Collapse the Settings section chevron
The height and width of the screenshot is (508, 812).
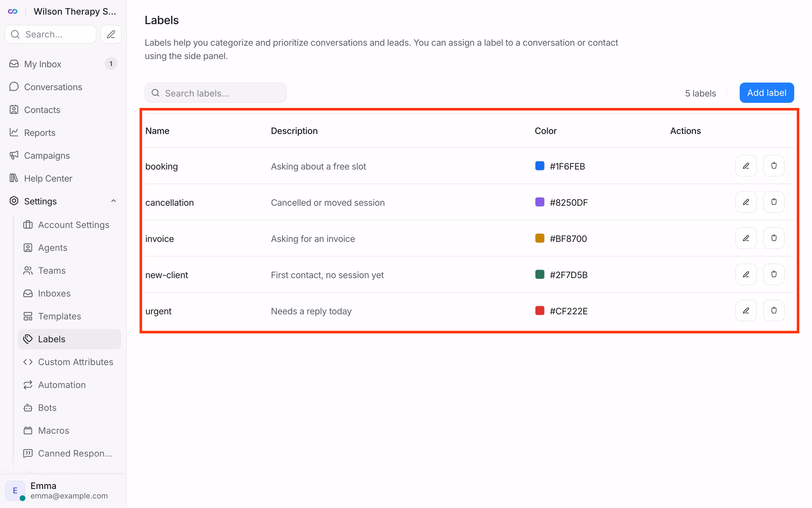pyautogui.click(x=114, y=201)
